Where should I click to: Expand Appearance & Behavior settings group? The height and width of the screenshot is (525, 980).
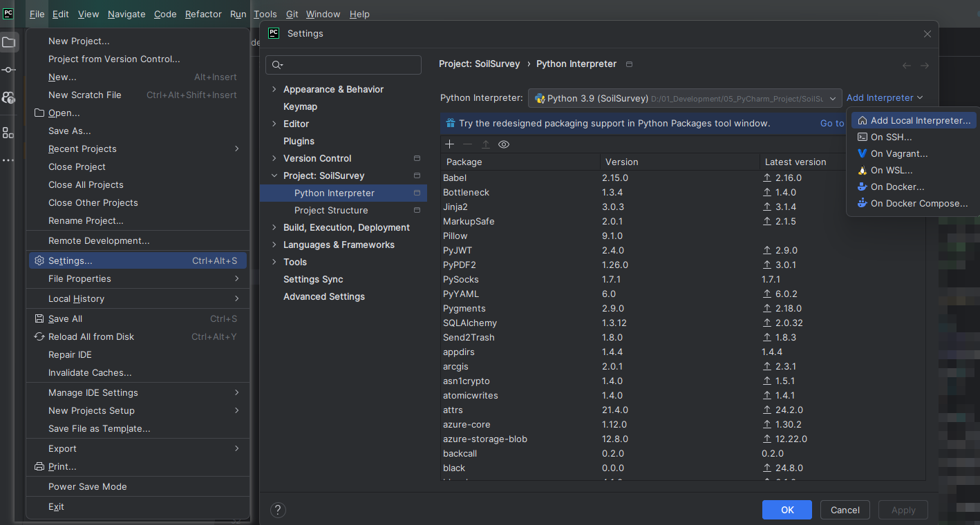(274, 89)
